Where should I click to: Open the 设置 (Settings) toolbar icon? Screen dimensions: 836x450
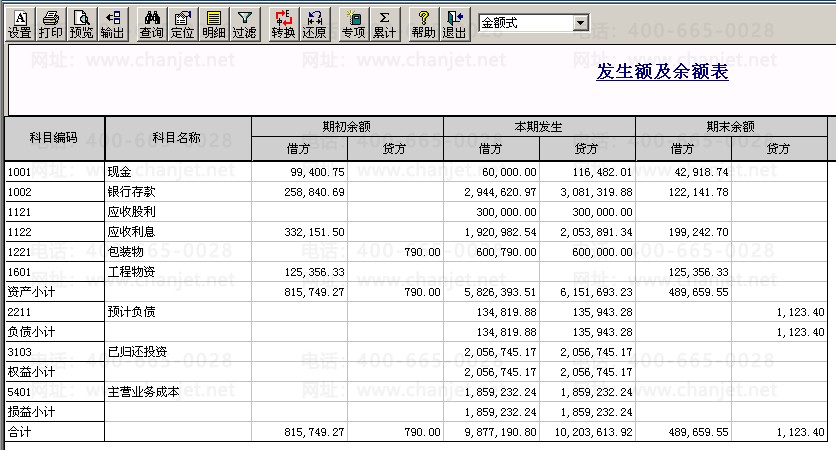point(20,24)
